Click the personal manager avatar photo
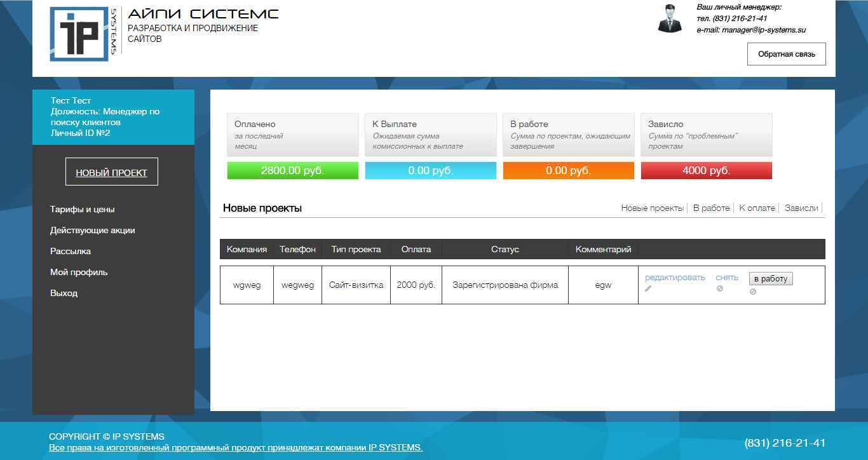The image size is (868, 460). point(670,19)
